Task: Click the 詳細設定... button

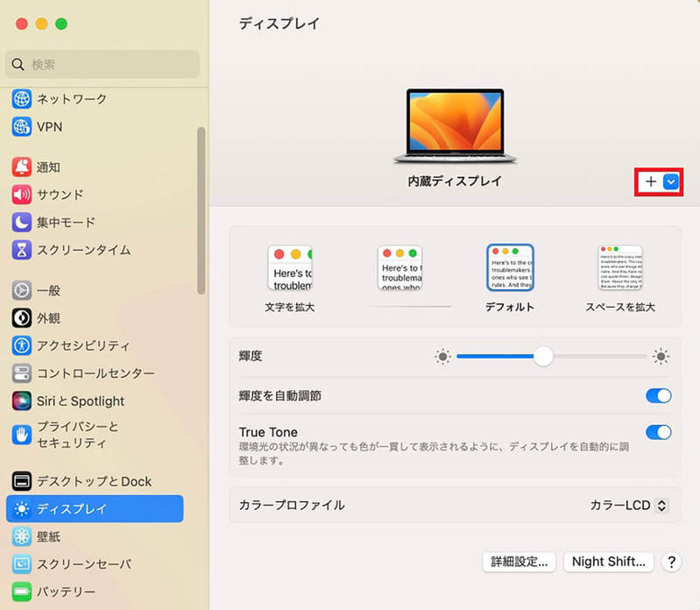Action: click(520, 562)
